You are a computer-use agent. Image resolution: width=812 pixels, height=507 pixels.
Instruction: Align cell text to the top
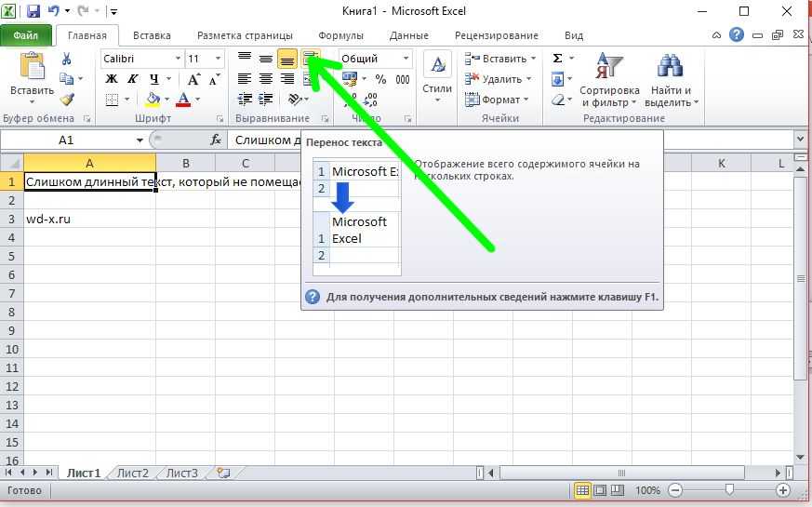pos(245,59)
